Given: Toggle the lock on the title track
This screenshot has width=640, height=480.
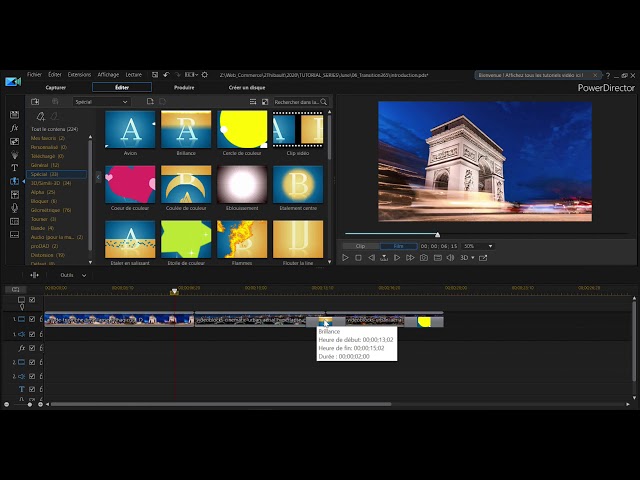Looking at the screenshot, I should (x=41, y=389).
